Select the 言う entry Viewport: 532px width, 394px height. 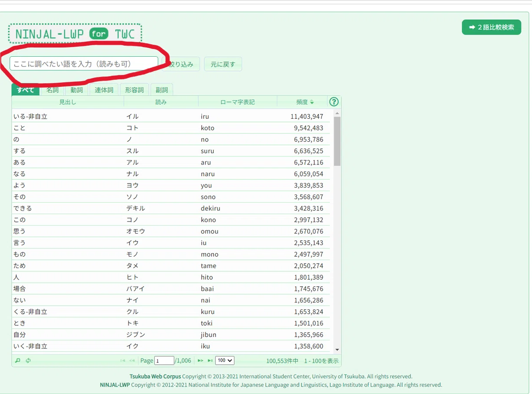point(20,243)
